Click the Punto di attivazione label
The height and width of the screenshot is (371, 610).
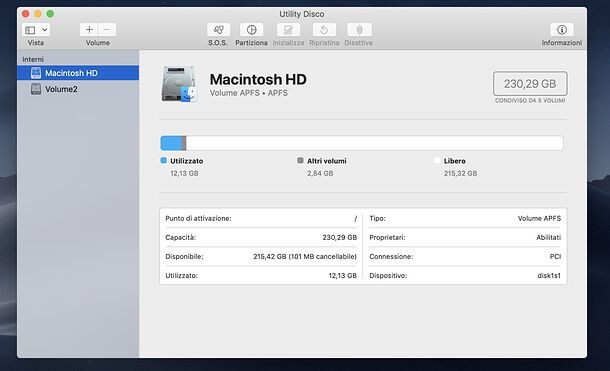(198, 219)
